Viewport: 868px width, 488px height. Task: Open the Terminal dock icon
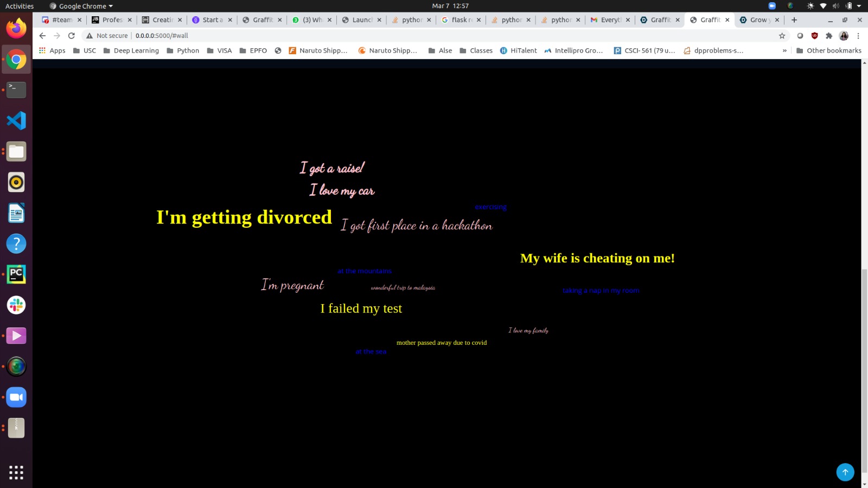tap(16, 90)
